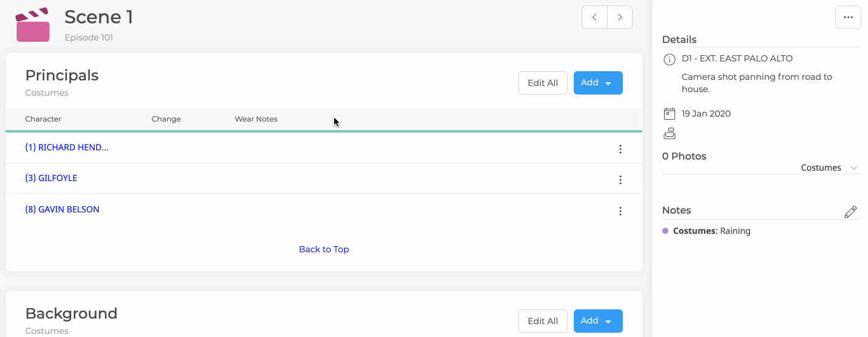Image resolution: width=868 pixels, height=337 pixels.
Task: Open the (3) GILFOYLE character link
Action: click(51, 178)
